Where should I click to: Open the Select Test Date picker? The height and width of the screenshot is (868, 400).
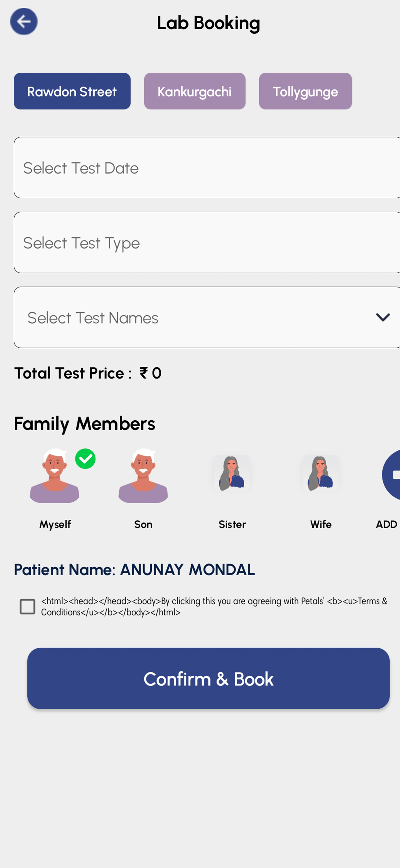(x=207, y=167)
